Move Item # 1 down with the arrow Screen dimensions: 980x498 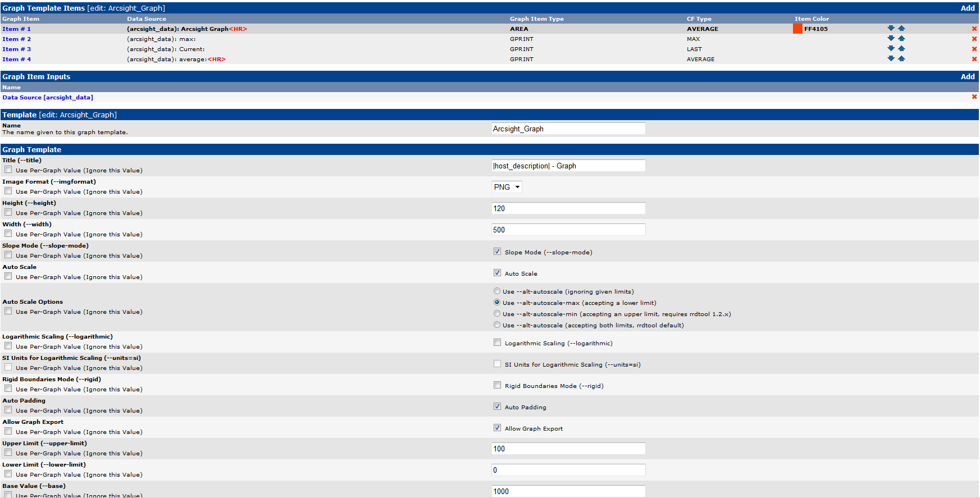(x=891, y=28)
